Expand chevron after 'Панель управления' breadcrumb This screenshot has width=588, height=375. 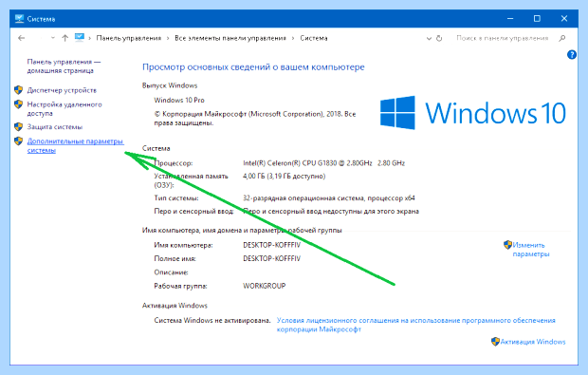coord(168,38)
